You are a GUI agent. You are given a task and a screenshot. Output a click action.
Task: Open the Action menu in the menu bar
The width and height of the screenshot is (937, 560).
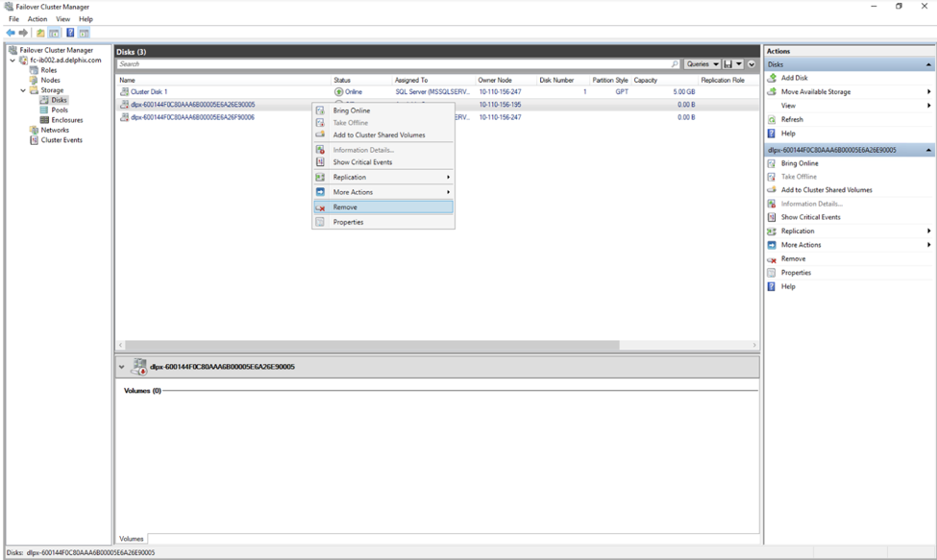(37, 19)
